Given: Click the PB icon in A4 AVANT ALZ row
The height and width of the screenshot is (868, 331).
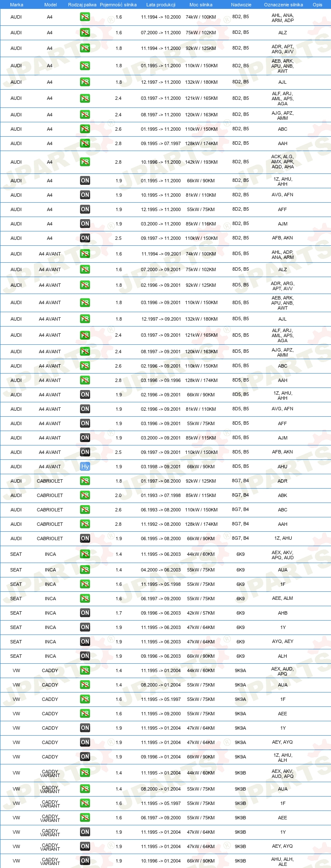Looking at the screenshot, I should [x=85, y=269].
